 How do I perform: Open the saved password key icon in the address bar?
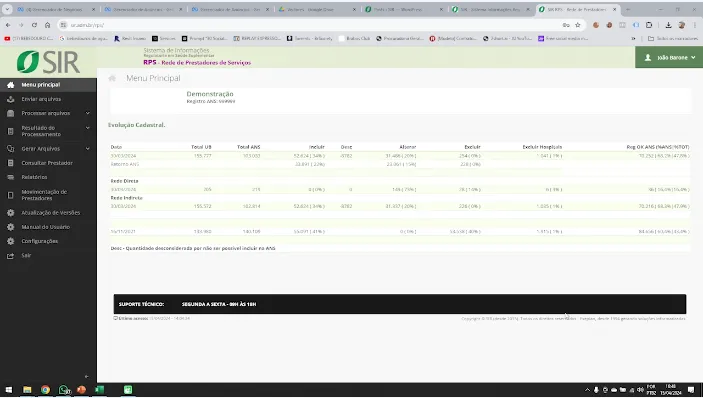(566, 25)
